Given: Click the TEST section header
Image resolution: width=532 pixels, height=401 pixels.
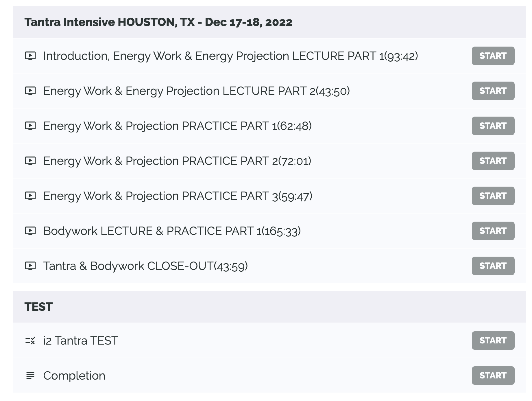Looking at the screenshot, I should pyautogui.click(x=39, y=307).
